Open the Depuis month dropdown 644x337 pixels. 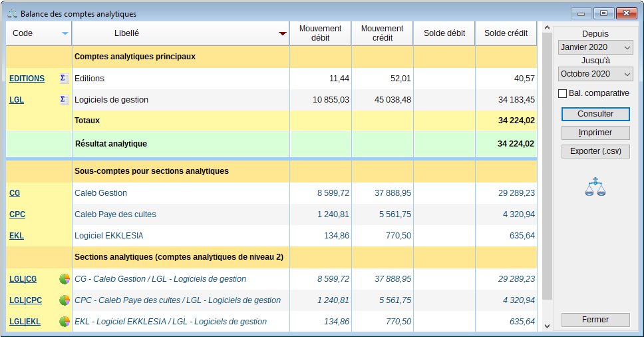coord(595,47)
